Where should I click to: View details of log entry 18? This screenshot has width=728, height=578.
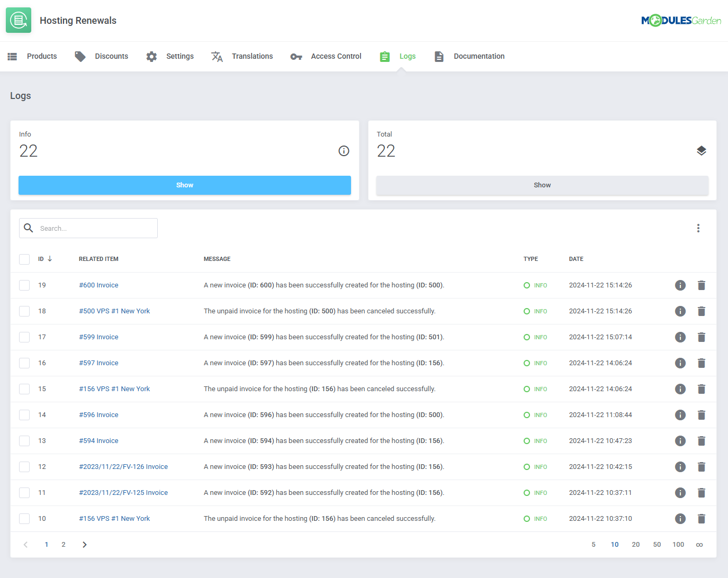pyautogui.click(x=680, y=311)
